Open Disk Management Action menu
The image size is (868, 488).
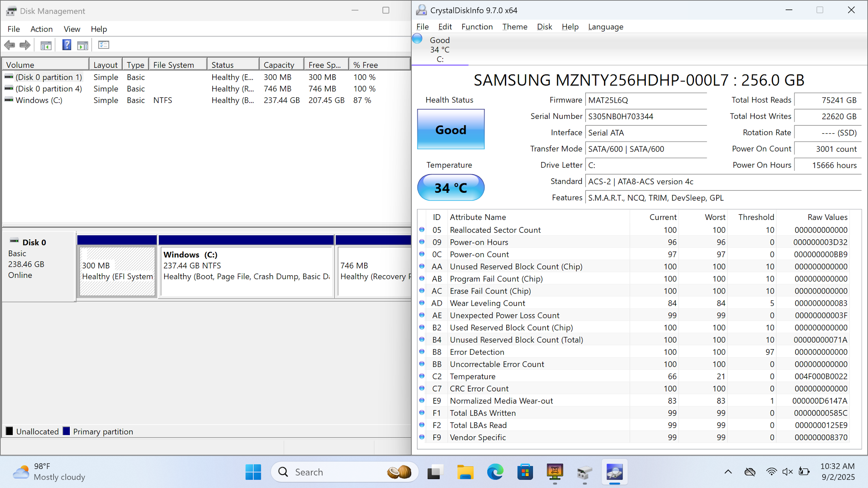pos(41,29)
